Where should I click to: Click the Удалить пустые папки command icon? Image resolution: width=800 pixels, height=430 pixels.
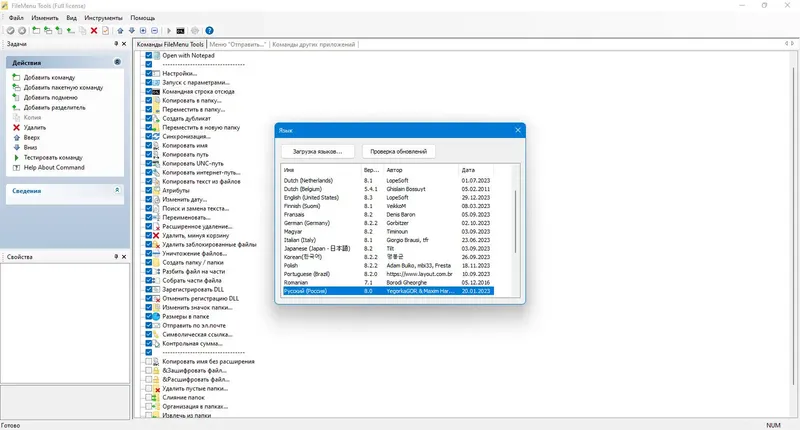(x=157, y=389)
